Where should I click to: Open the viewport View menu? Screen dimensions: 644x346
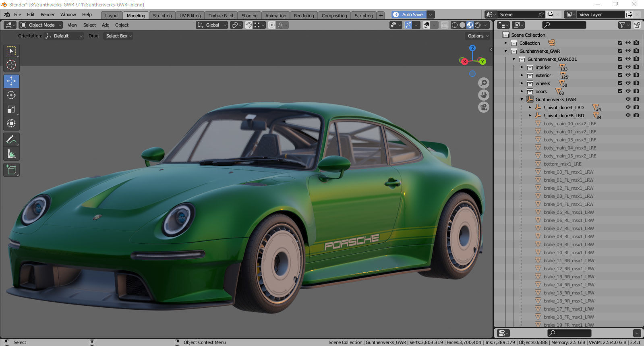point(72,25)
